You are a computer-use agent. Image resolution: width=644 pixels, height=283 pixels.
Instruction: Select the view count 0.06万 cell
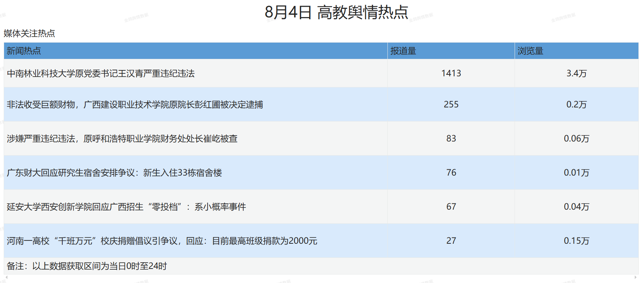pyautogui.click(x=576, y=139)
